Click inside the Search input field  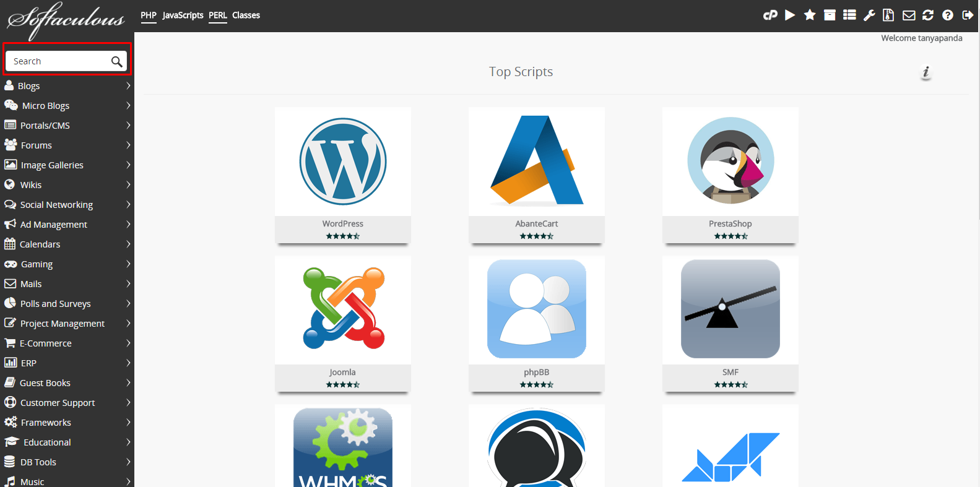coord(59,61)
